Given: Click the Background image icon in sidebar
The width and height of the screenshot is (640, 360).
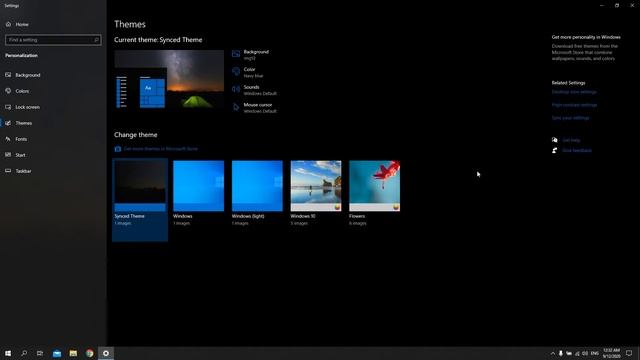Looking at the screenshot, I should pyautogui.click(x=8, y=75).
